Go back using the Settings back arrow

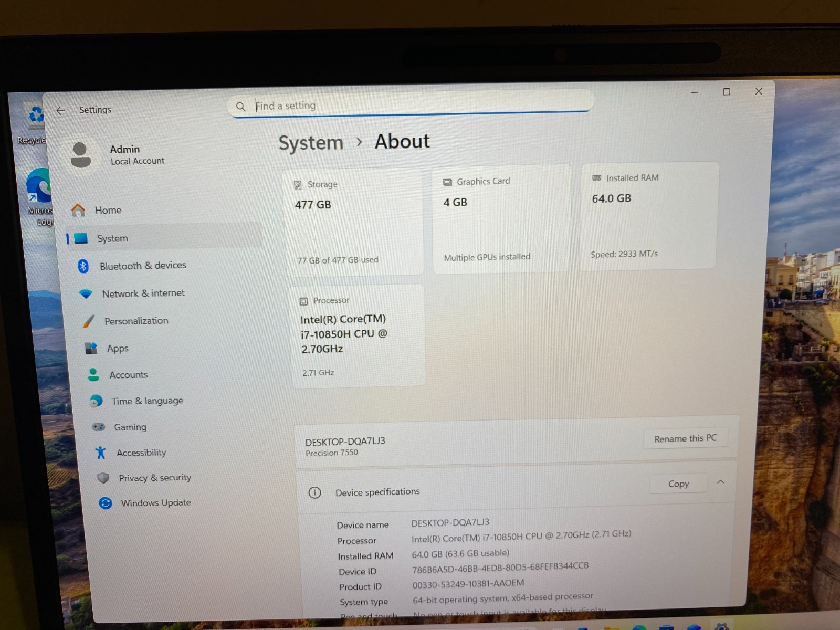pyautogui.click(x=60, y=110)
